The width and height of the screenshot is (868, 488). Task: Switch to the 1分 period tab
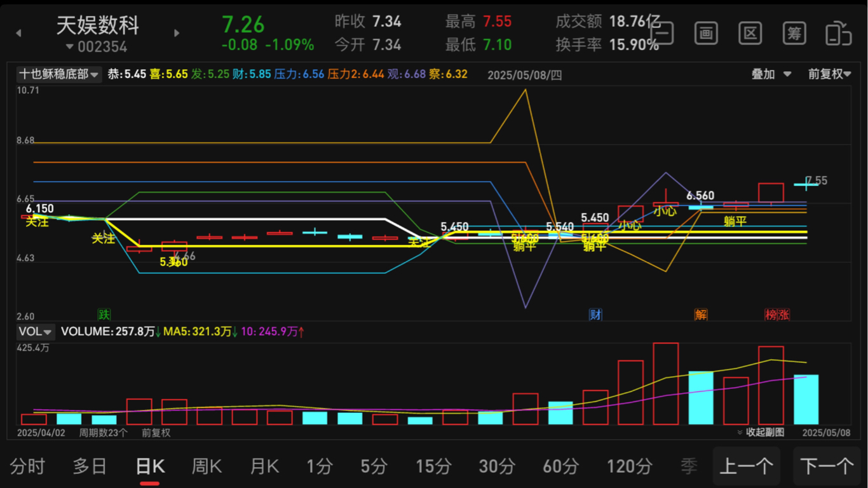click(x=320, y=466)
